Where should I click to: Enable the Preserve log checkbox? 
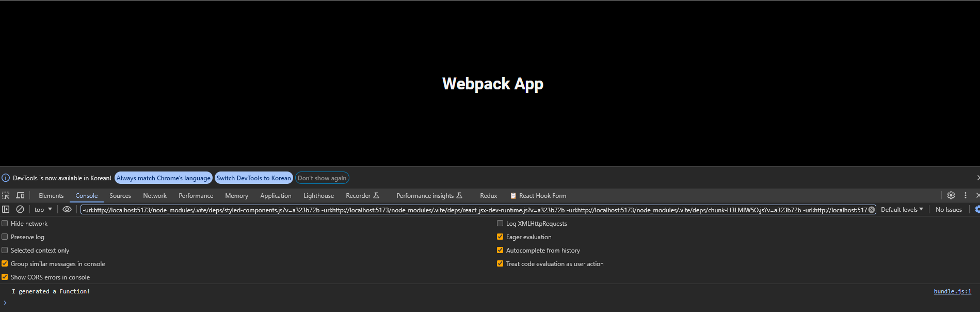pos(5,237)
